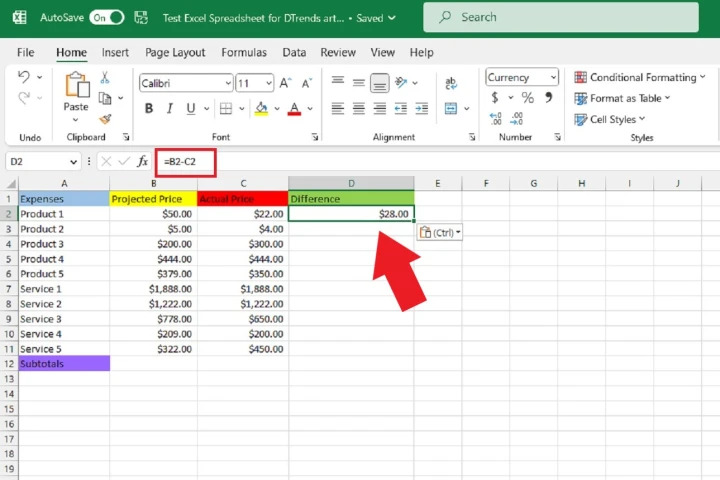Toggle the AutoSave switch
Screen dimensions: 720x480
pos(106,17)
